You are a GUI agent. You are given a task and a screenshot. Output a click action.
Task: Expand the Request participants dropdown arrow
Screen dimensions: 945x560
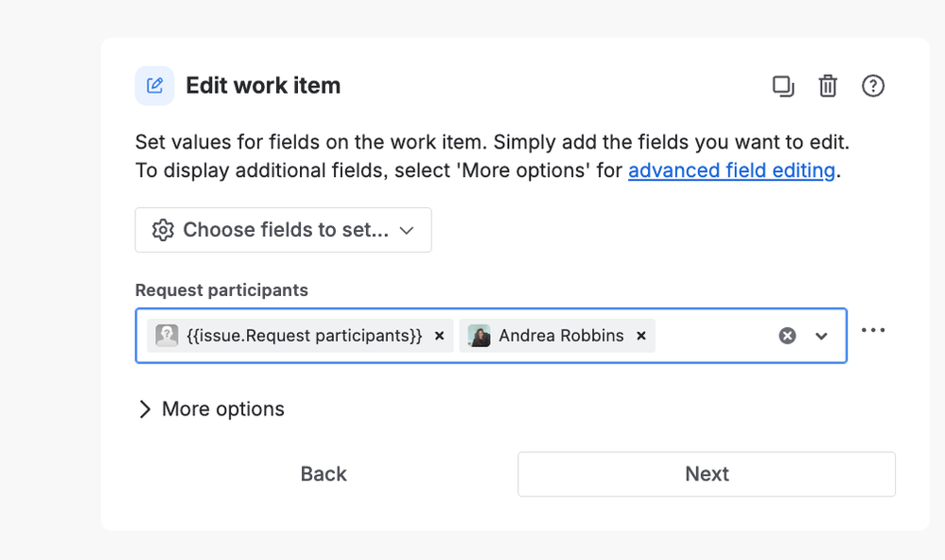click(821, 336)
